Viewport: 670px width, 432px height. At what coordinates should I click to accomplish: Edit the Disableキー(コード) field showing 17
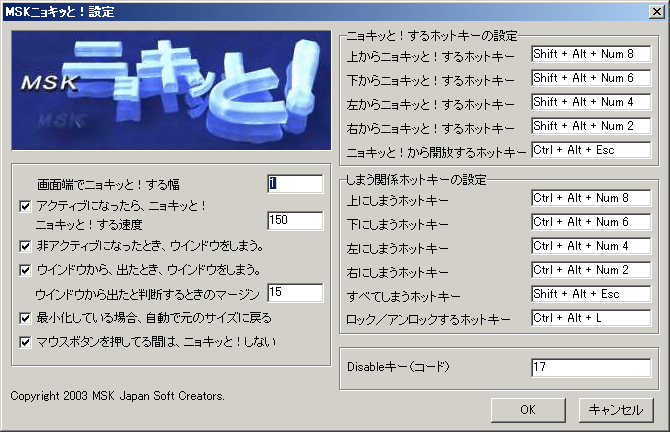coord(591,367)
